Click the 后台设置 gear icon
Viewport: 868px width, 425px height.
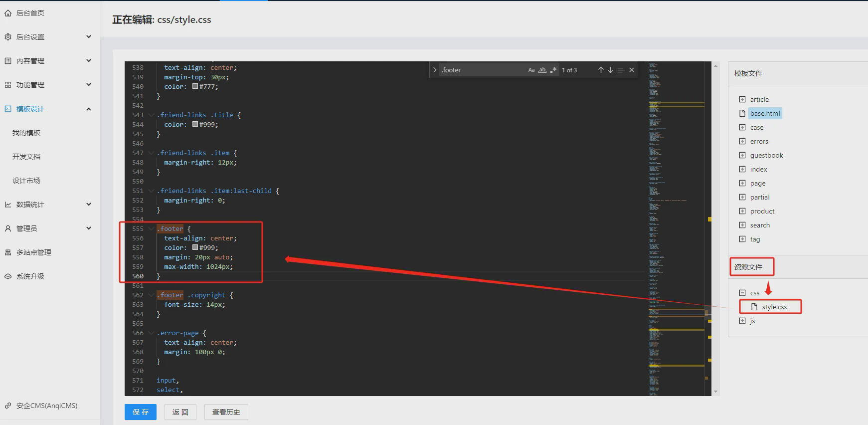coord(8,37)
